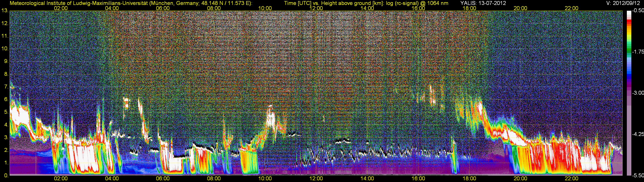
Task: Pick the 7 km height axis label
Action: 6,87
